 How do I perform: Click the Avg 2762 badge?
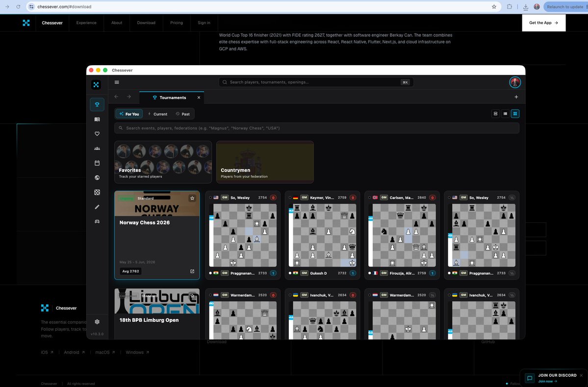(x=130, y=271)
